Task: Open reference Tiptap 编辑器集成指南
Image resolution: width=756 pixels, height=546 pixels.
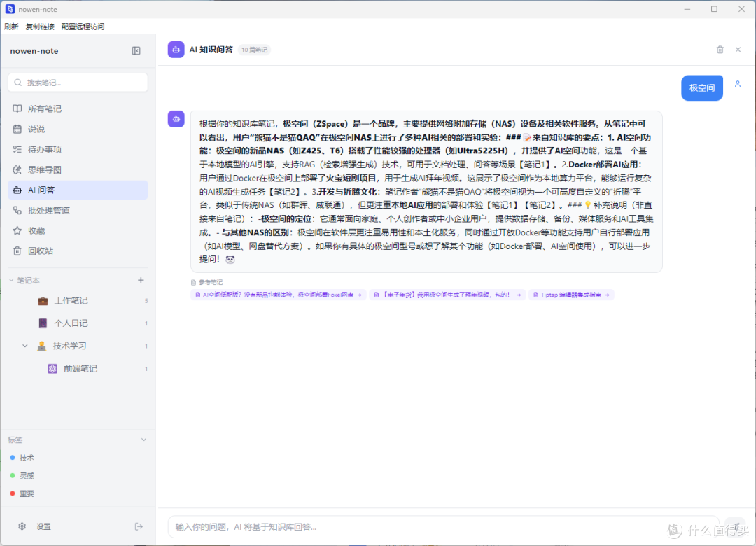Action: pyautogui.click(x=571, y=295)
